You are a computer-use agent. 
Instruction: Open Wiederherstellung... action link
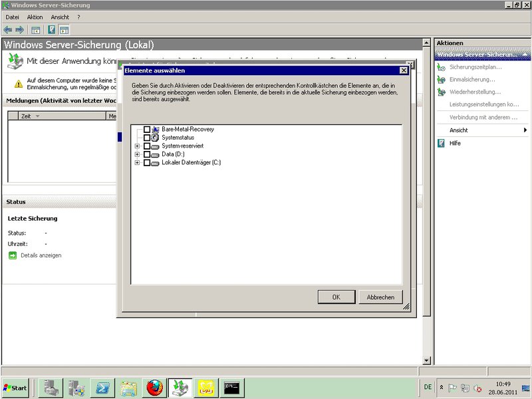click(475, 92)
